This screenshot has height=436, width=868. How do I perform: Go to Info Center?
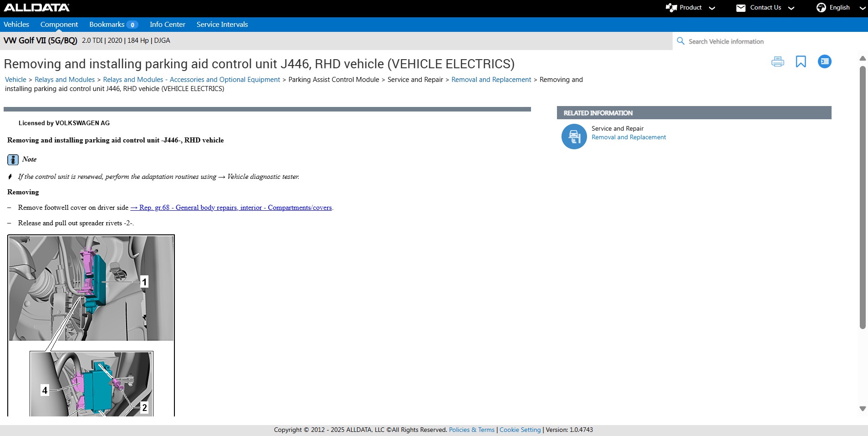point(167,25)
